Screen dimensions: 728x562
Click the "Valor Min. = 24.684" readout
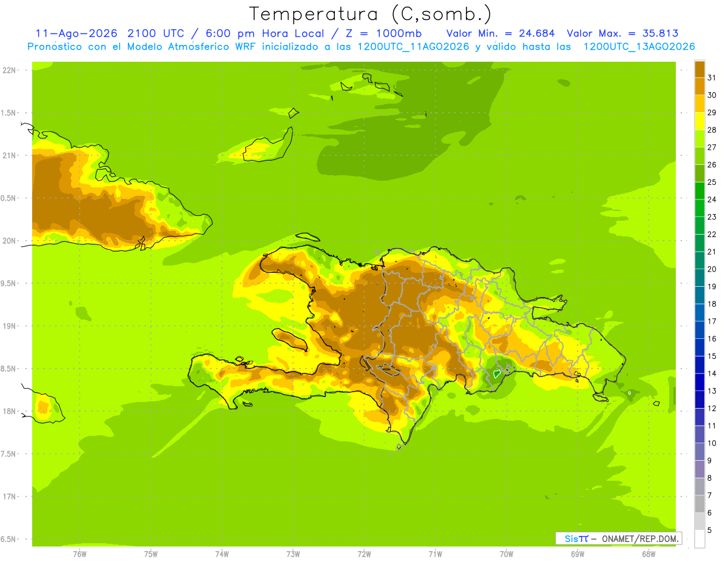500,33
